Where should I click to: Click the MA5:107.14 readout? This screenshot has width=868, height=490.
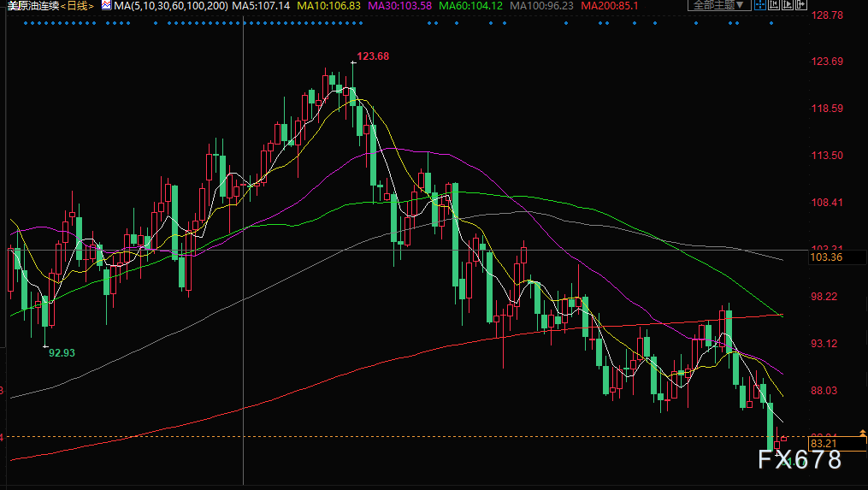[261, 6]
